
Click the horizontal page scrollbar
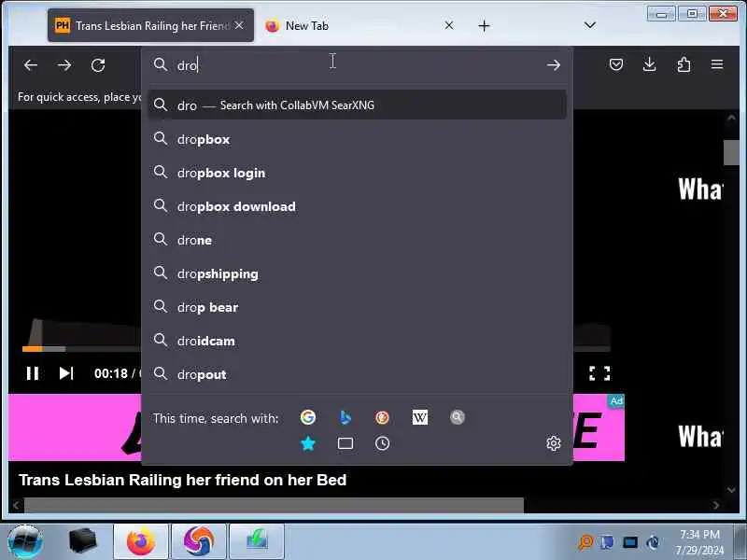coord(274,505)
